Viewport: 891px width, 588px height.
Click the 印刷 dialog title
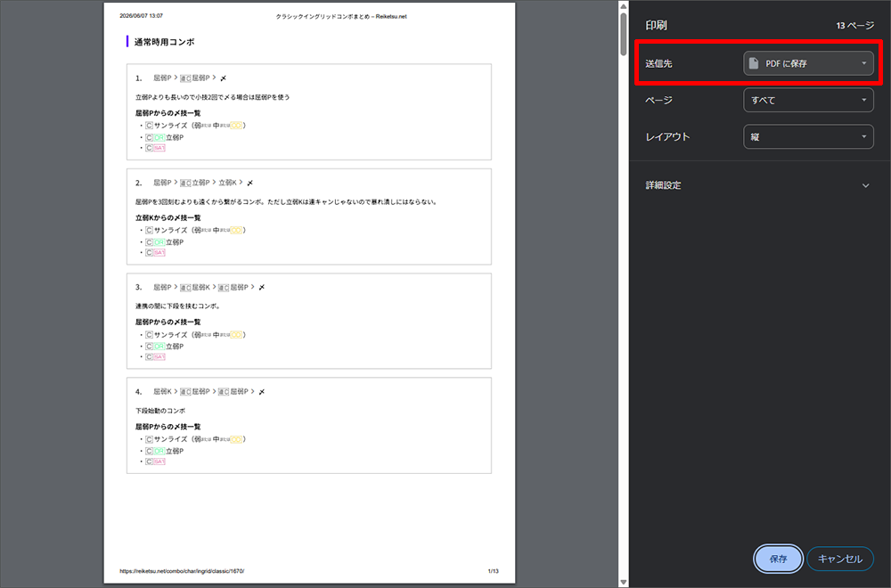[656, 26]
